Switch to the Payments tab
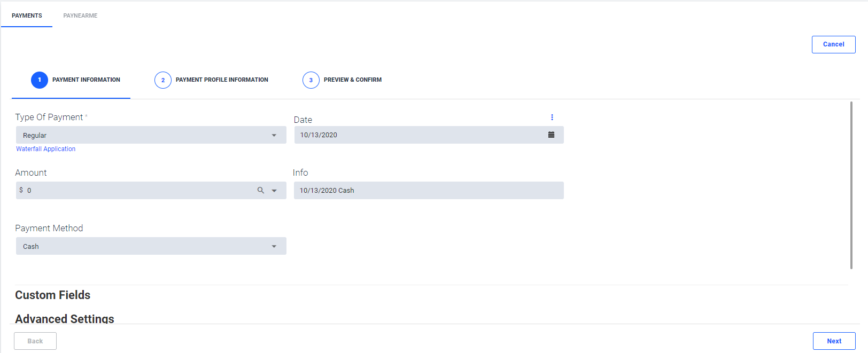The image size is (868, 353). 27,15
